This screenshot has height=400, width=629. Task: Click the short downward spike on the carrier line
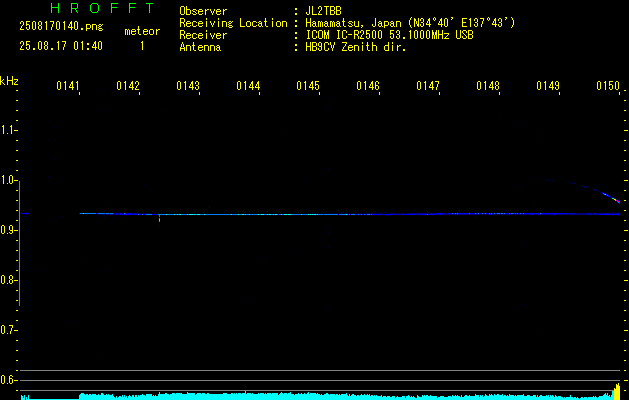click(160, 219)
